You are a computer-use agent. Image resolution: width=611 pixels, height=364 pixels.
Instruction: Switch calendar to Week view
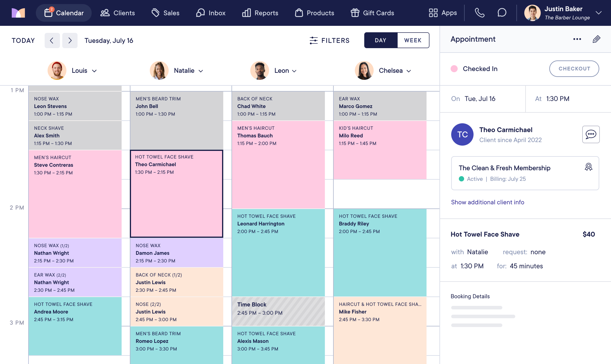[x=413, y=41]
